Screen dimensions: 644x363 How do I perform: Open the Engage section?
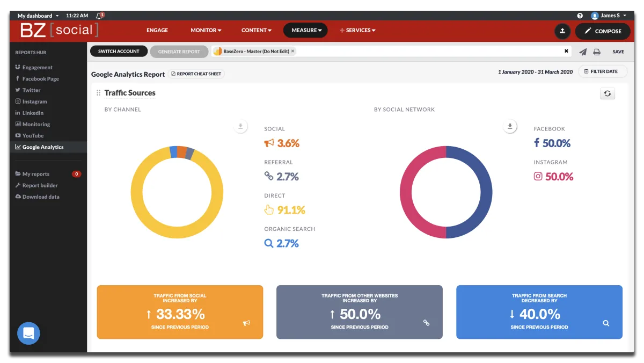(157, 31)
